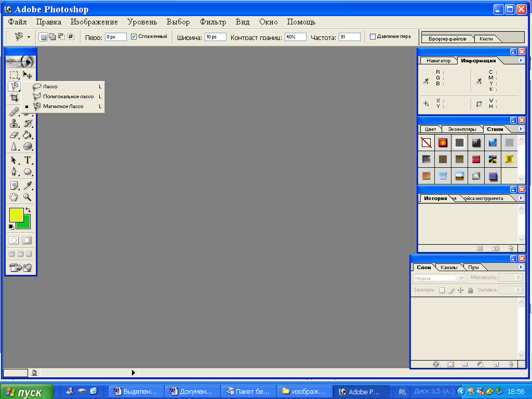Switch to Standard editing mode
This screenshot has width=532, height=399.
(14, 240)
